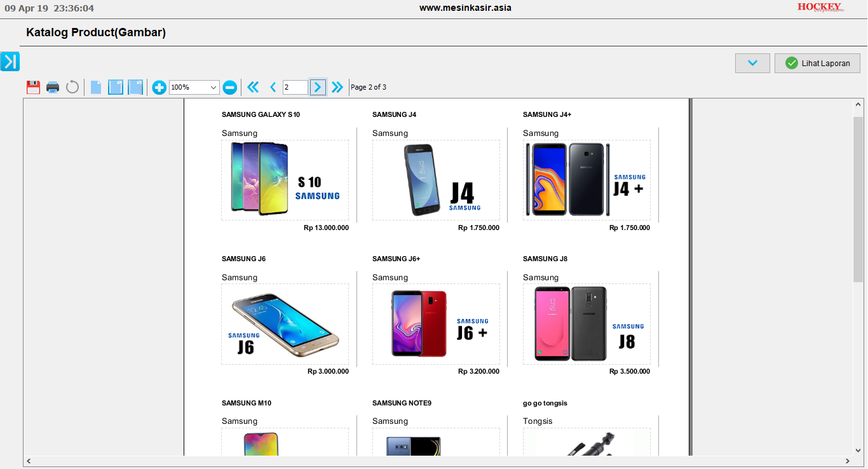Screen dimensions: 868x469
Task: Click the Rp 3.200.000 price
Action: point(478,371)
